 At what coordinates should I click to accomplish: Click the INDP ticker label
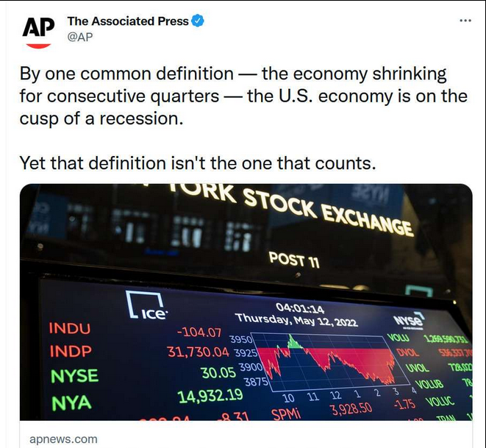70,352
